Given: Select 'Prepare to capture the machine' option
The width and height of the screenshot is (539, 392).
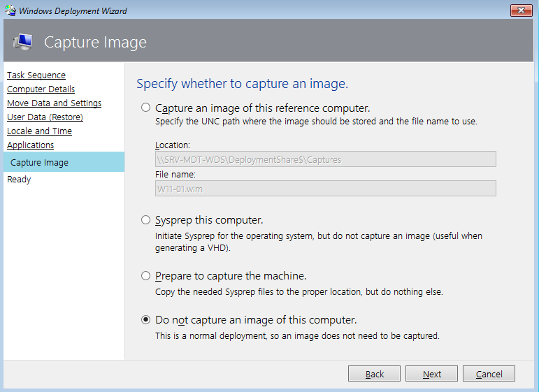Looking at the screenshot, I should [145, 275].
